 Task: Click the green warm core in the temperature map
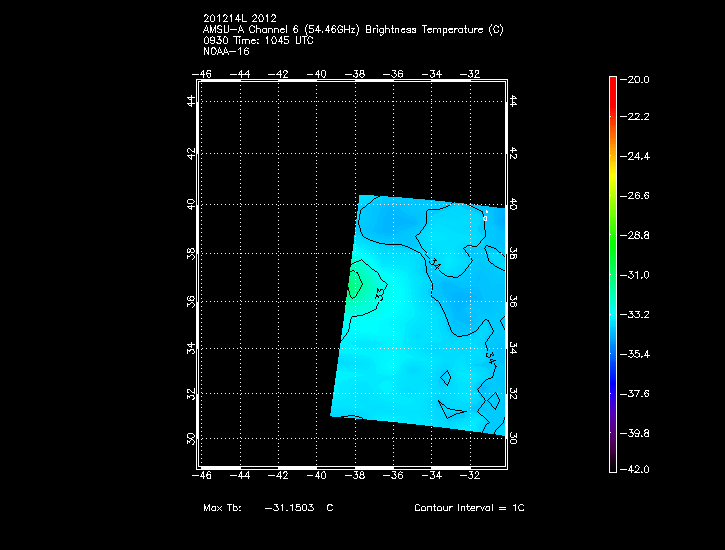coord(355,285)
